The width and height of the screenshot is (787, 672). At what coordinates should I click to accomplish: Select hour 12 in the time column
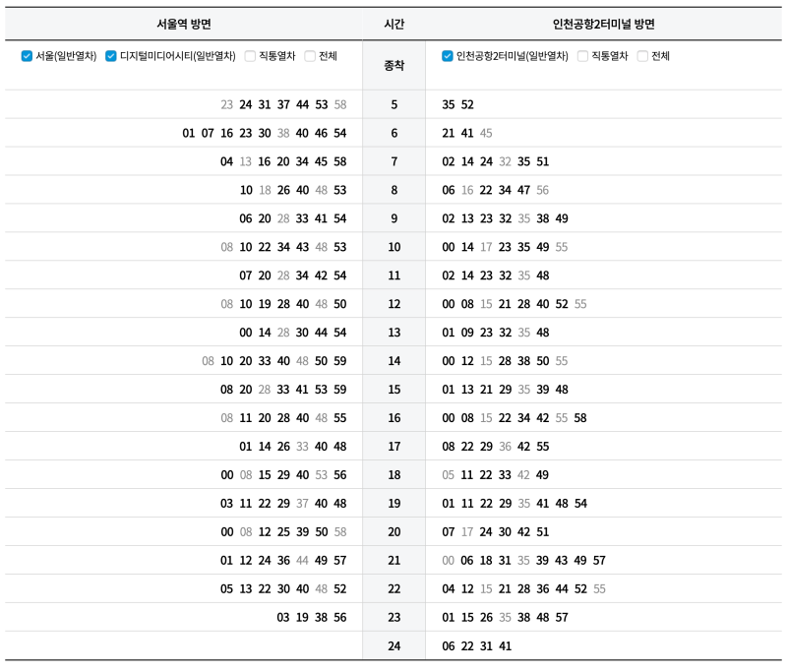[394, 304]
